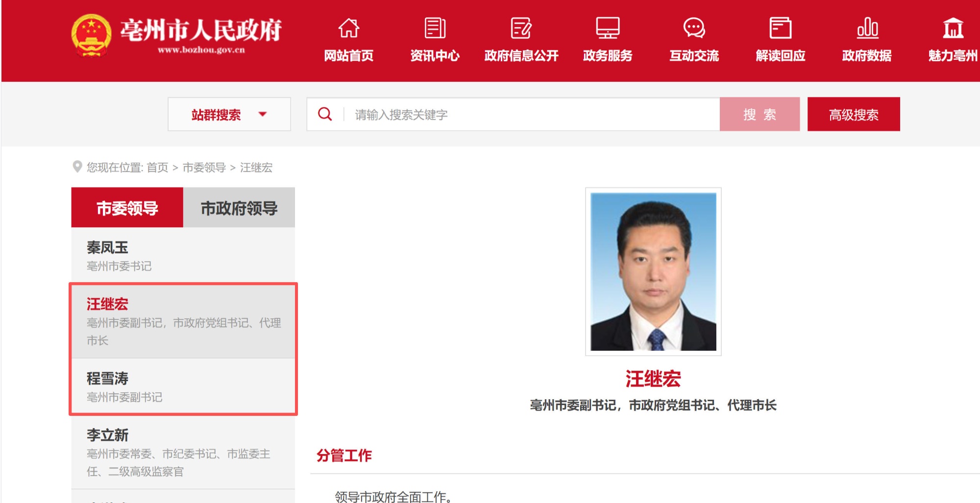Click the 政府信息公开 edit-page icon

point(521,28)
